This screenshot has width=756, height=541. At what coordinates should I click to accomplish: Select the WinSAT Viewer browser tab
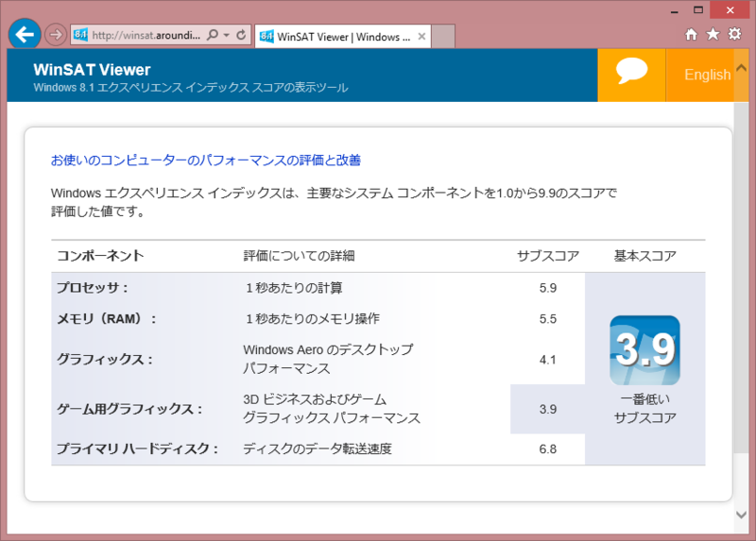pyautogui.click(x=343, y=37)
